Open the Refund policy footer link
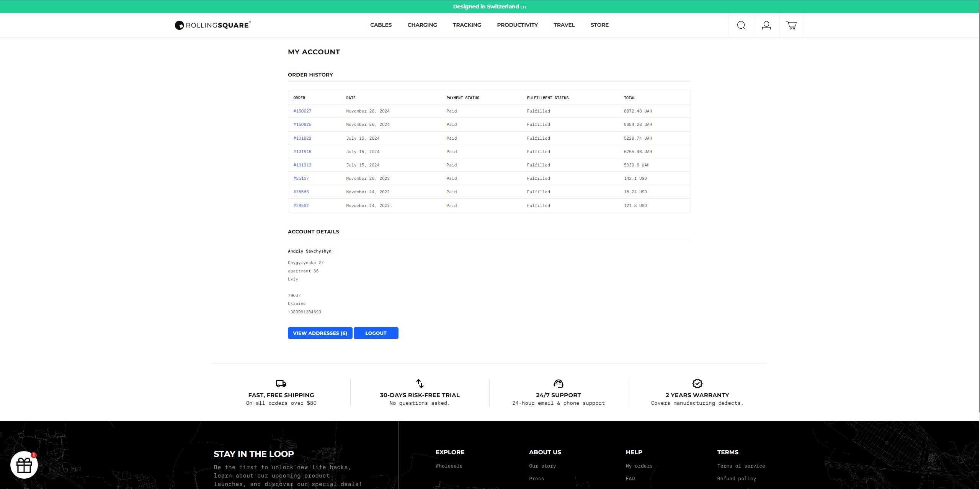980x489 pixels. point(736,478)
